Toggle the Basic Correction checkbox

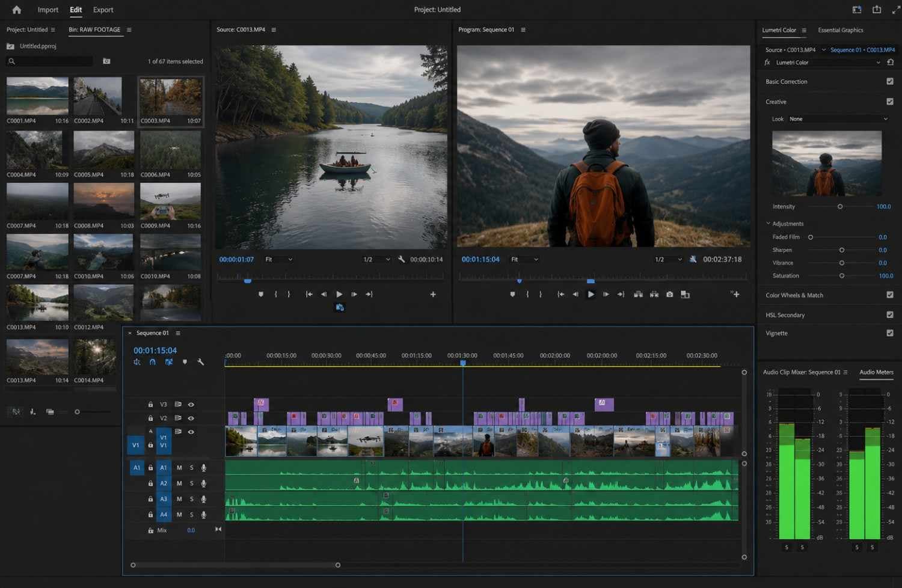click(x=890, y=81)
